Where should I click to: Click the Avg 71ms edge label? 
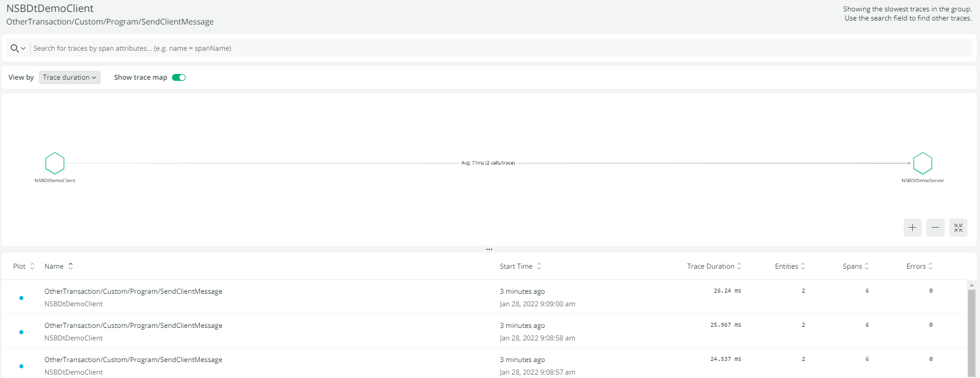click(488, 163)
